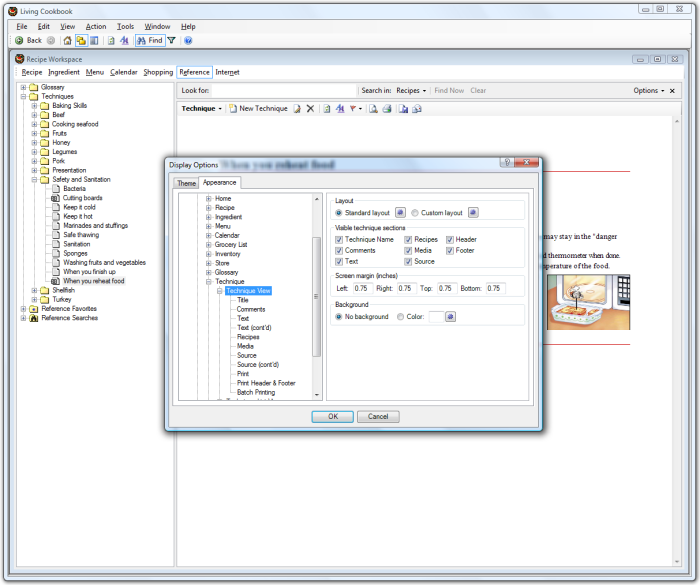Select the Custom layout radio button

coord(415,213)
